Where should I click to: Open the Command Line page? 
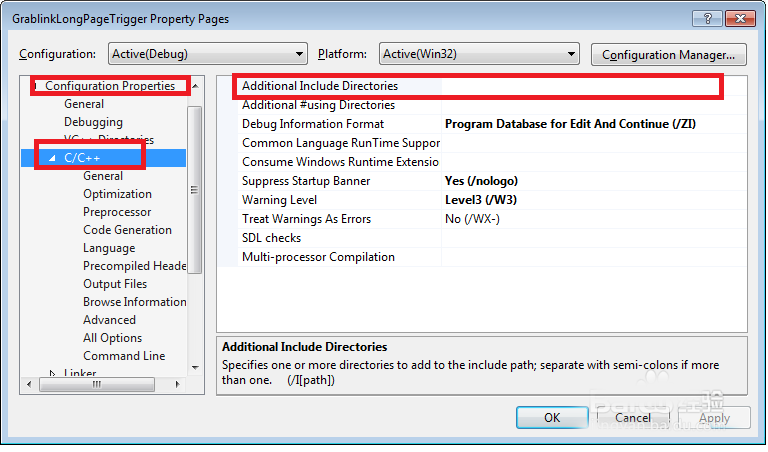(x=124, y=356)
